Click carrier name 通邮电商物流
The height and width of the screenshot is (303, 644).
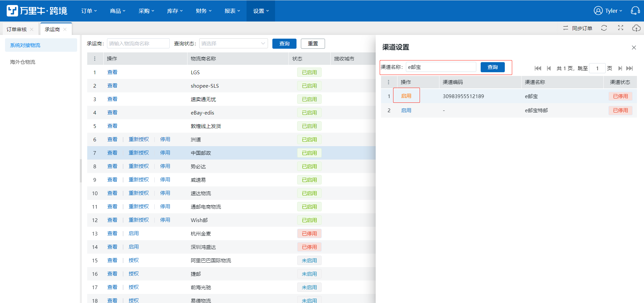[206, 207]
